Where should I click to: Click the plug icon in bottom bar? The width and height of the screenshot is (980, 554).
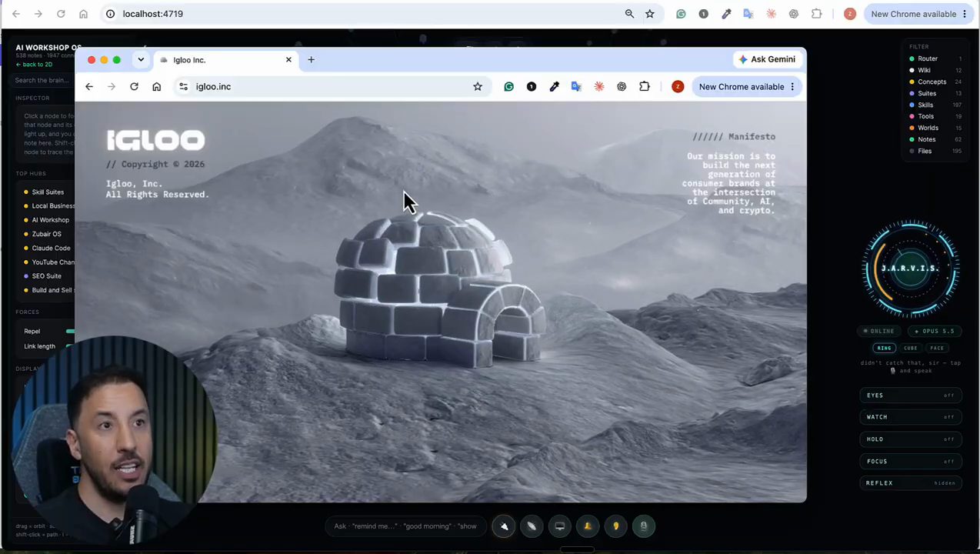pos(504,526)
